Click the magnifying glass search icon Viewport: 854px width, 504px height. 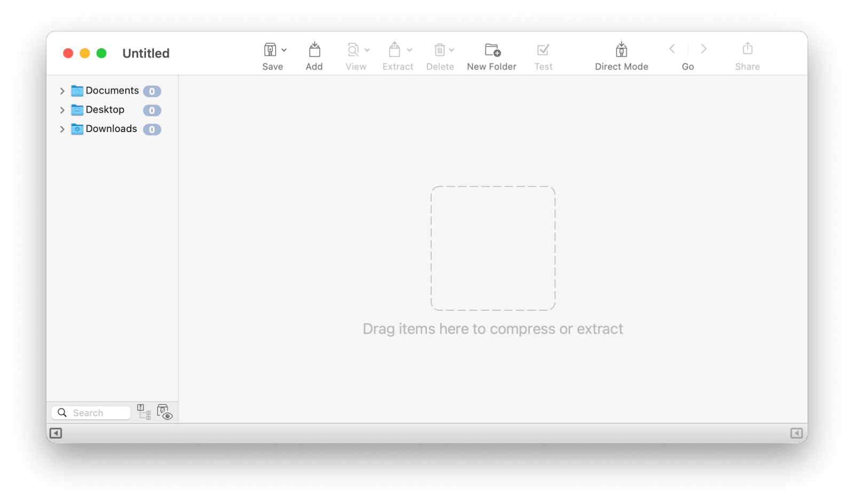point(62,413)
